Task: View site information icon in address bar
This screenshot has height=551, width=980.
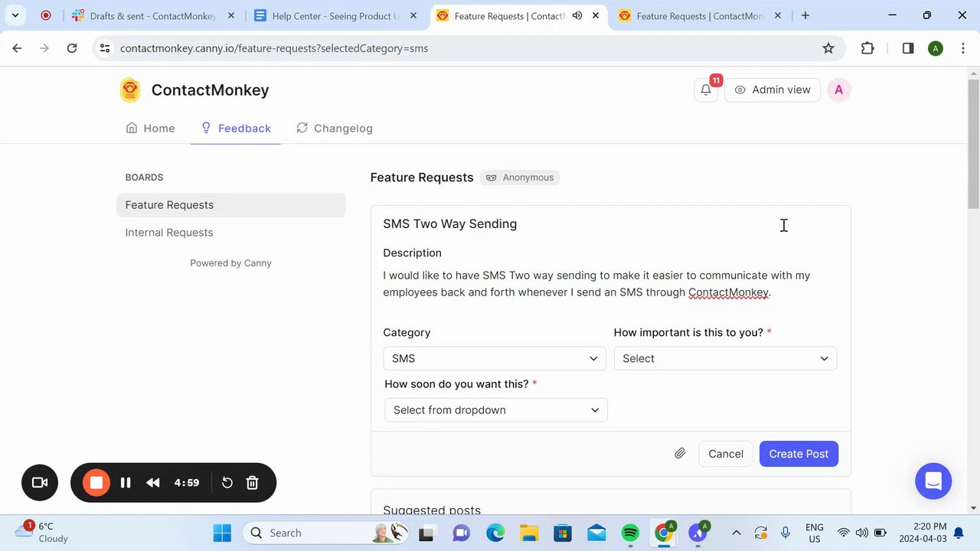Action: [x=106, y=48]
